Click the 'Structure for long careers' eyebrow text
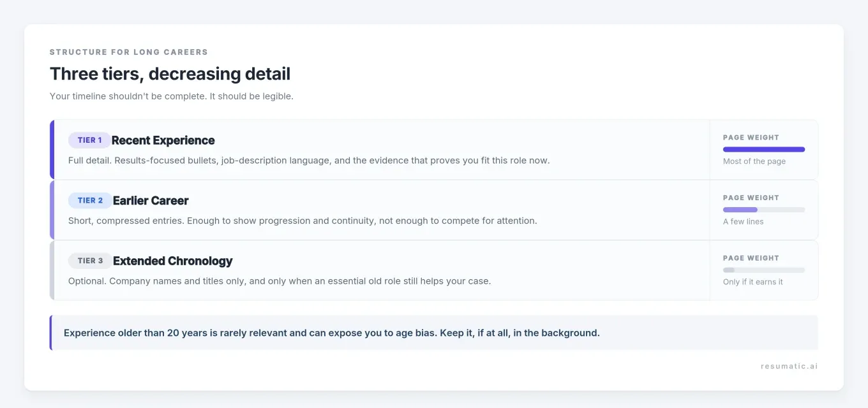Image resolution: width=868 pixels, height=408 pixels. coord(129,52)
